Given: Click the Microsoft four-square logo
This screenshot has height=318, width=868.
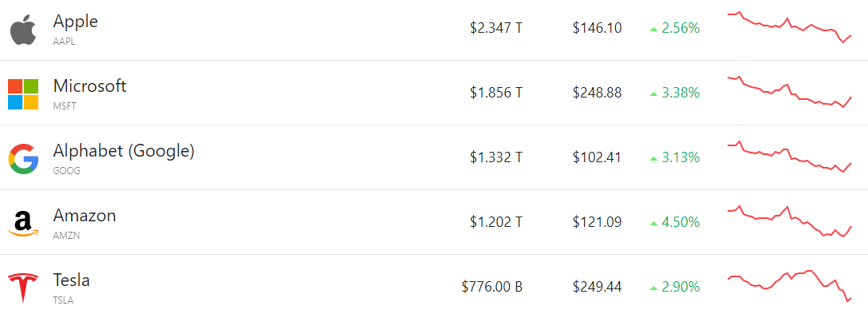Looking at the screenshot, I should [23, 94].
